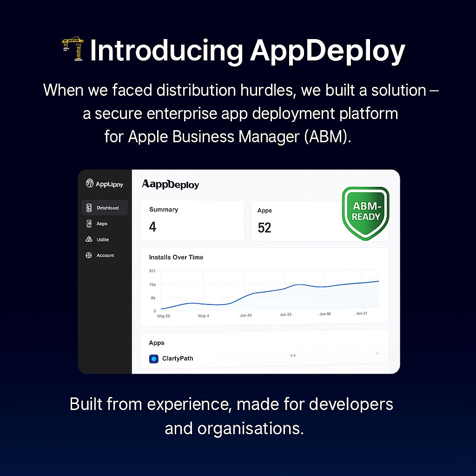Select the Apps label in the sidebar

click(102, 224)
